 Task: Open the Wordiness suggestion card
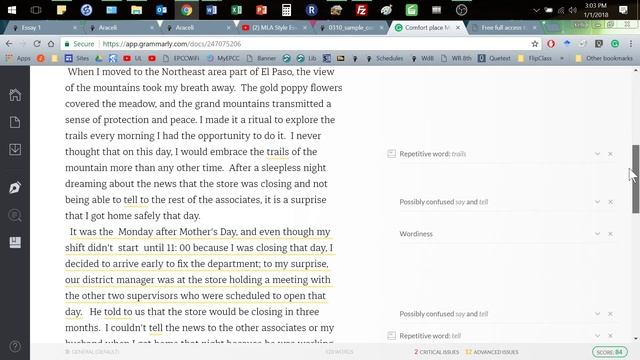point(416,234)
